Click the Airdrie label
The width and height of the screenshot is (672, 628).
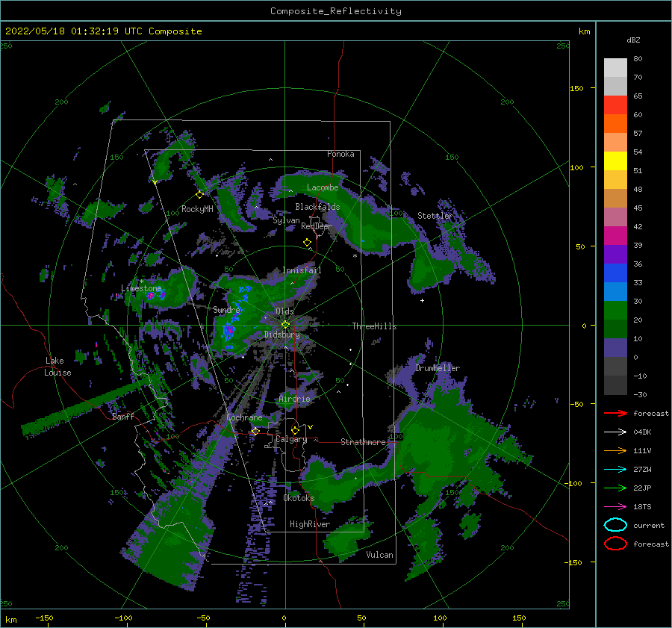coord(294,399)
